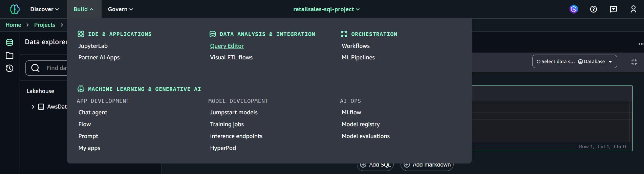The image size is (644, 174).
Task: Open Workflows under Orchestration
Action: 356,46
